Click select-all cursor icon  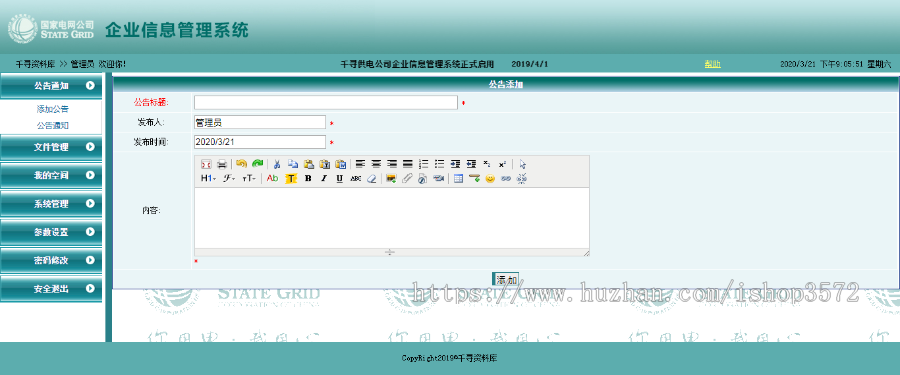pyautogui.click(x=522, y=164)
